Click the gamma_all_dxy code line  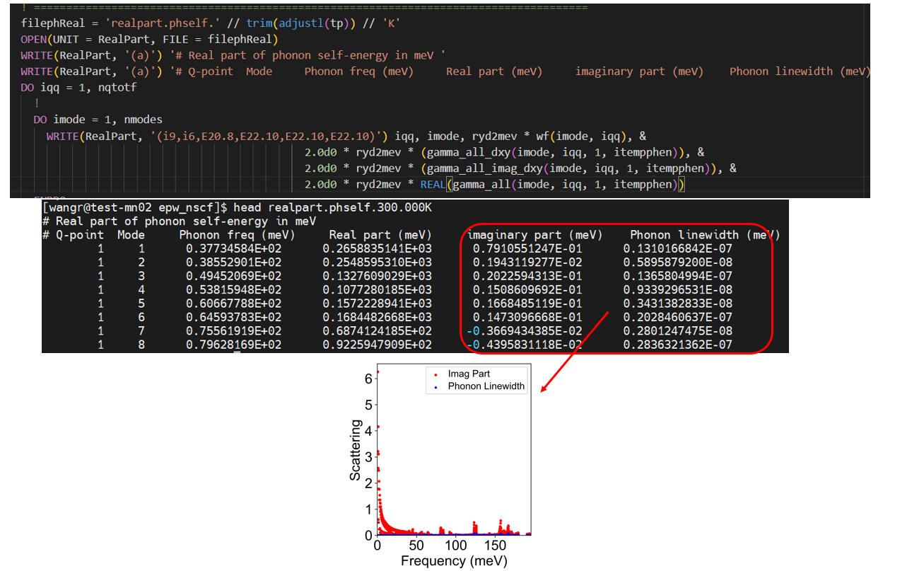point(505,152)
